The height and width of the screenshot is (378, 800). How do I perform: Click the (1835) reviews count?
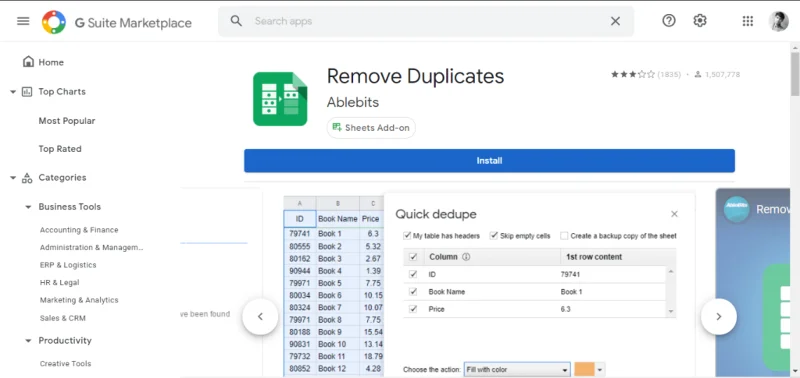(669, 74)
